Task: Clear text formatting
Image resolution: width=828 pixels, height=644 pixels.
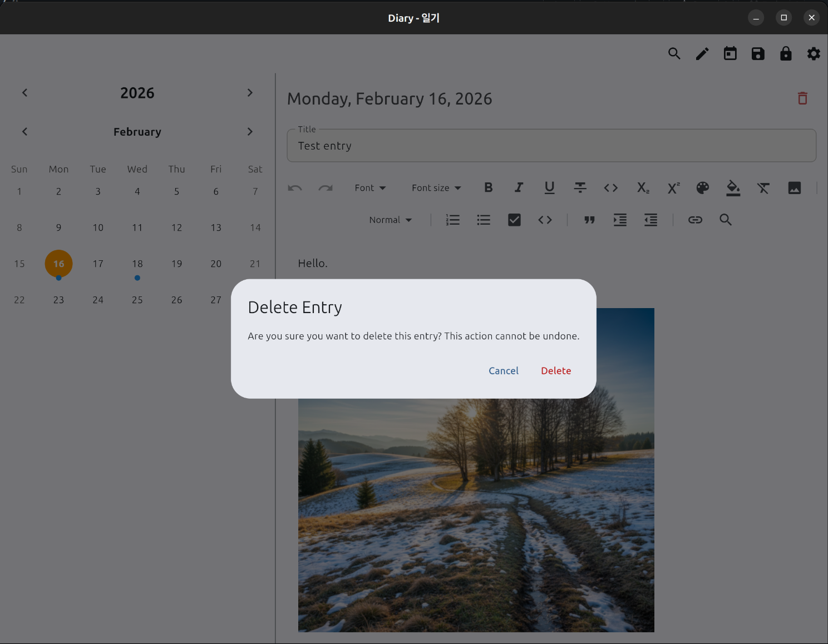Action: pyautogui.click(x=763, y=188)
